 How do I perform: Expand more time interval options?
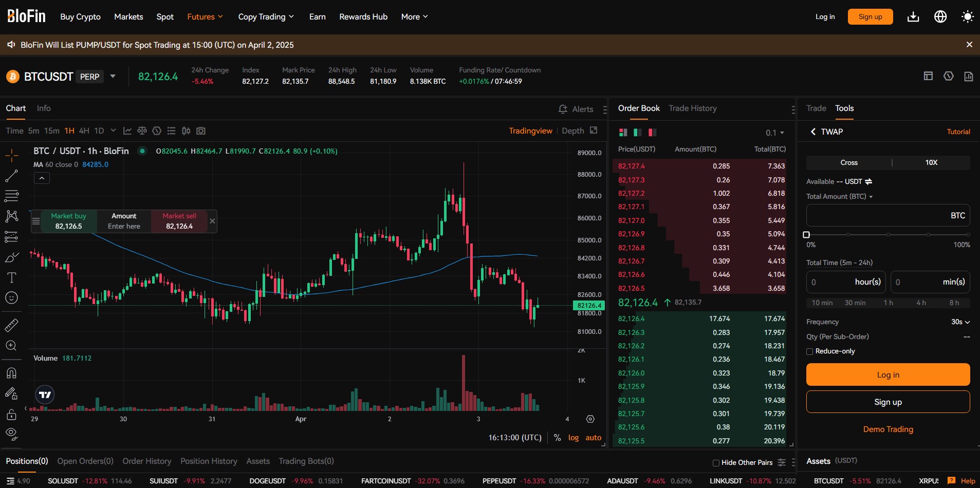[113, 130]
